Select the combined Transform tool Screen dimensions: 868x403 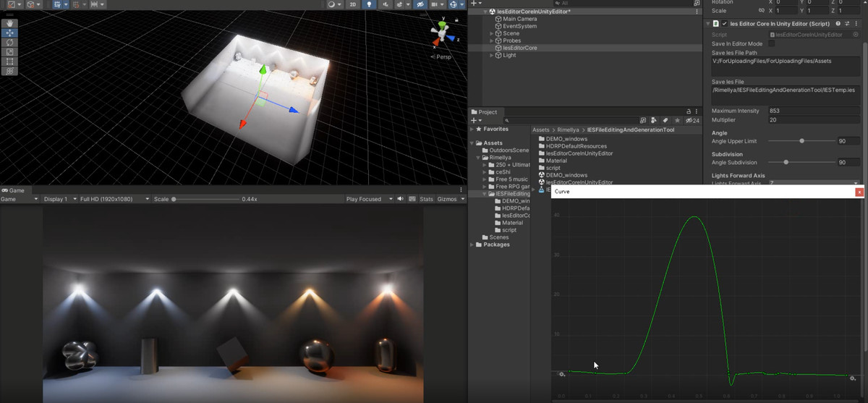coord(10,71)
